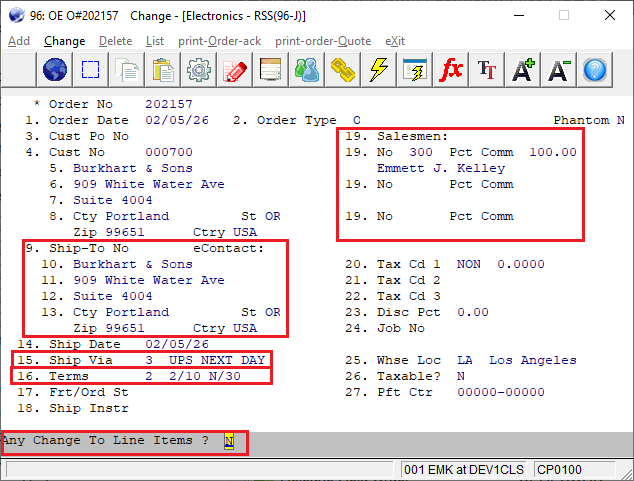Click the yellow lightning bolt icon
The height and width of the screenshot is (481, 634).
point(379,70)
